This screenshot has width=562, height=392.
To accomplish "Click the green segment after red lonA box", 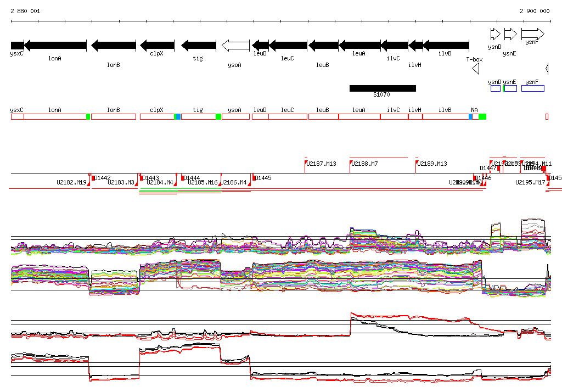I will [x=88, y=116].
